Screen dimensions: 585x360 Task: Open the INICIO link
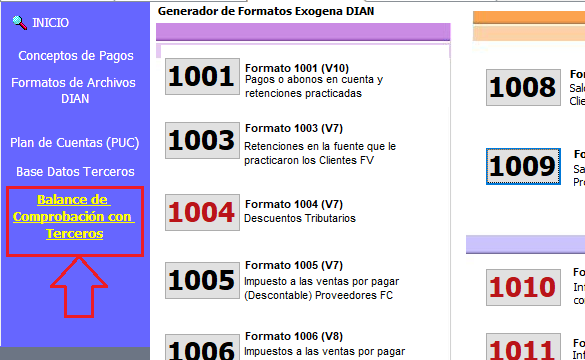(50, 23)
